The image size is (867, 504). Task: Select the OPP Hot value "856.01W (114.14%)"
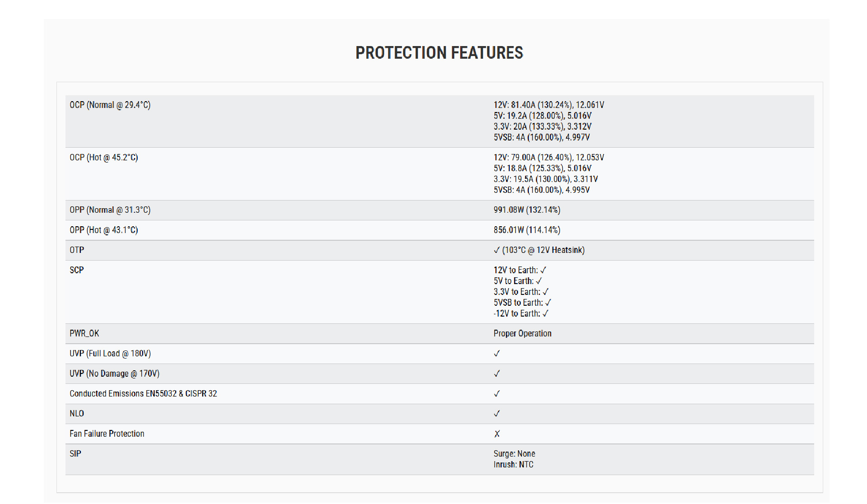point(527,230)
